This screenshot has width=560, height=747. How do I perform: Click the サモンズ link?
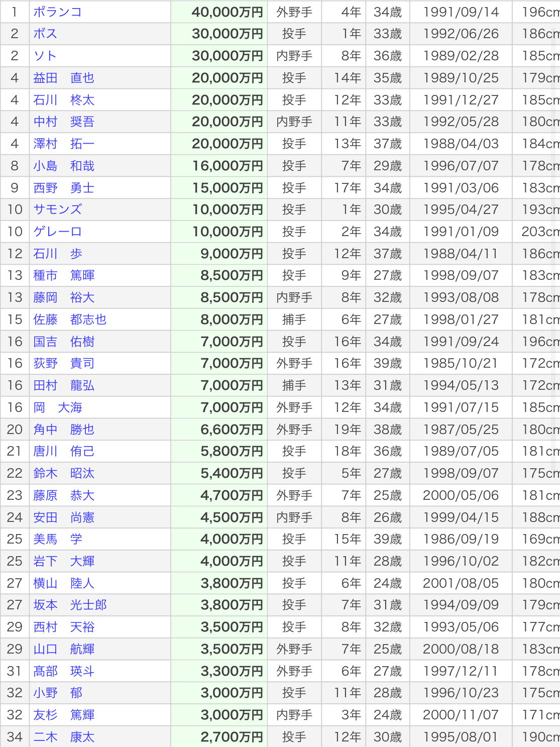(57, 209)
